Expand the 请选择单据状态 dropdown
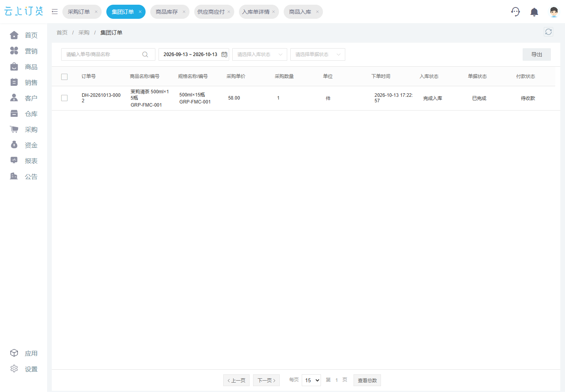The width and height of the screenshot is (565, 392). [x=318, y=54]
